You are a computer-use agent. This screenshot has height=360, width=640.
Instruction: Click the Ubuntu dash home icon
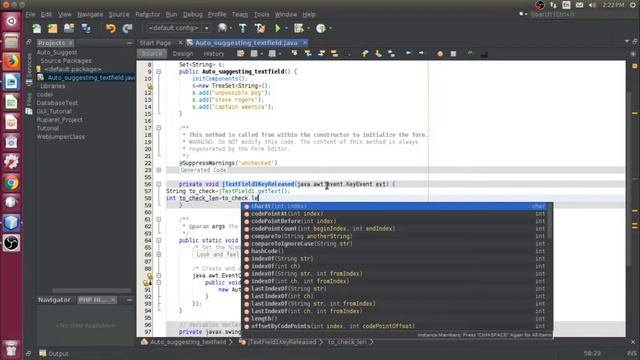(x=11, y=21)
